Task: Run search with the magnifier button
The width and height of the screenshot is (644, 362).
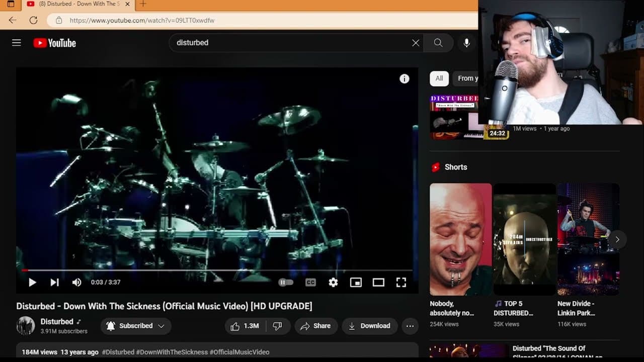Action: coord(438,43)
